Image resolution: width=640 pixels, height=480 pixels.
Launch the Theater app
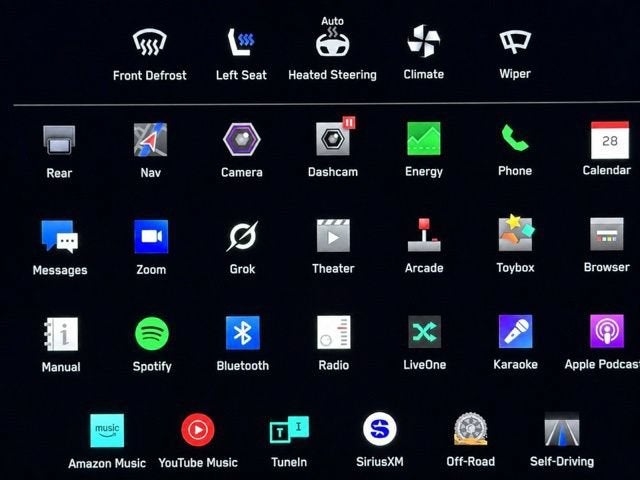click(333, 236)
